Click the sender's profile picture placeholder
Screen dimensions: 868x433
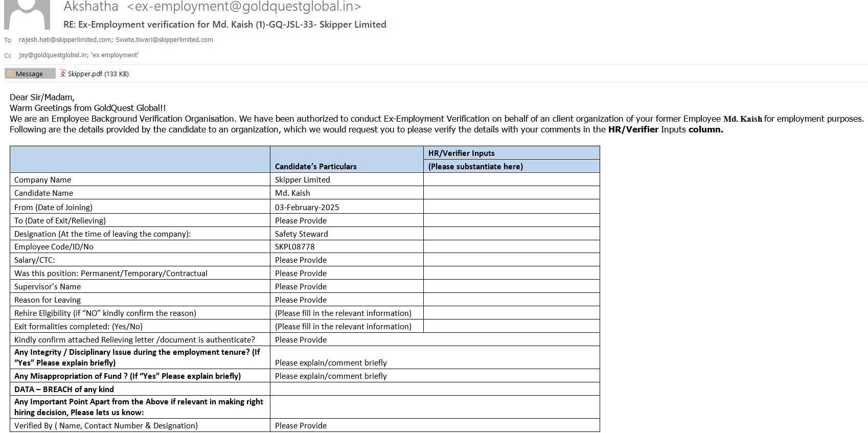[27, 14]
